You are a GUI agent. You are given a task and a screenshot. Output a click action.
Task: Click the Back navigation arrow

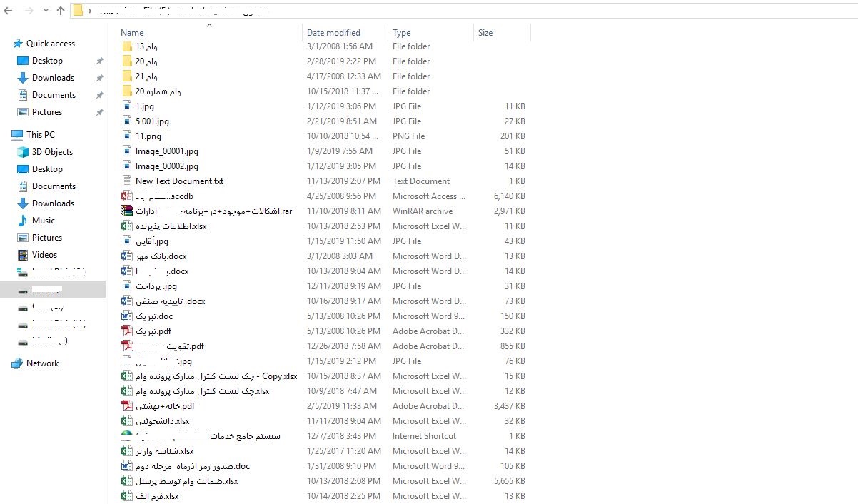pyautogui.click(x=9, y=11)
